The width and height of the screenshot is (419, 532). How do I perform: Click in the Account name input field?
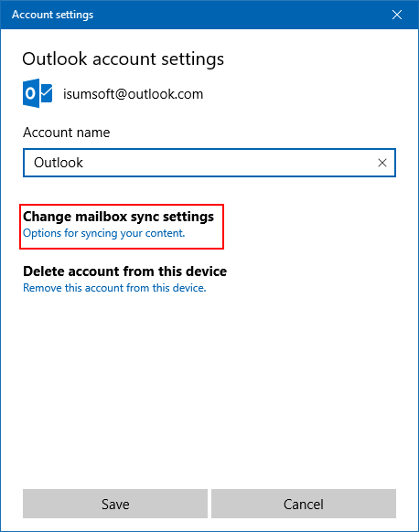[209, 163]
